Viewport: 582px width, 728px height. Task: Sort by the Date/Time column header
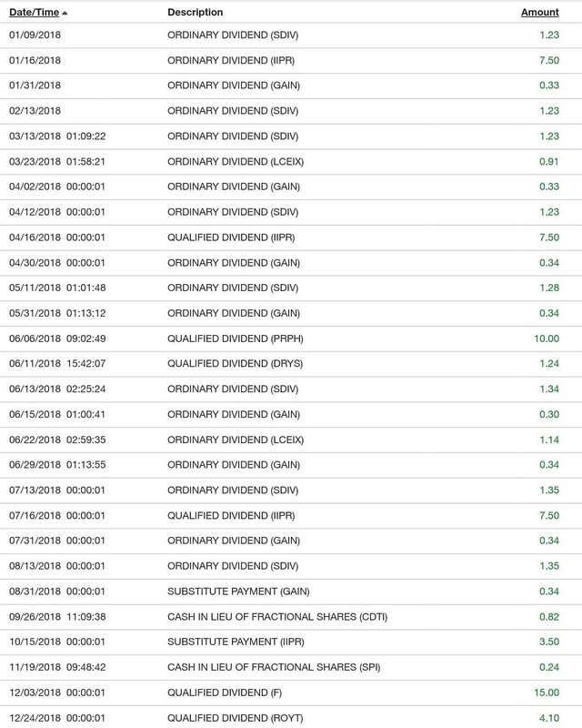pyautogui.click(x=35, y=13)
